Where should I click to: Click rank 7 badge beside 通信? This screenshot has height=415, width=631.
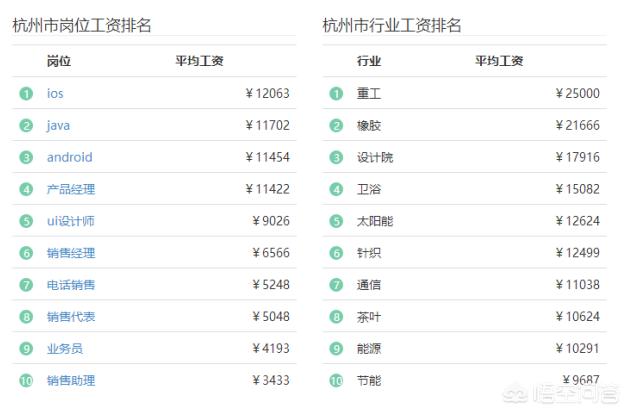(x=336, y=285)
